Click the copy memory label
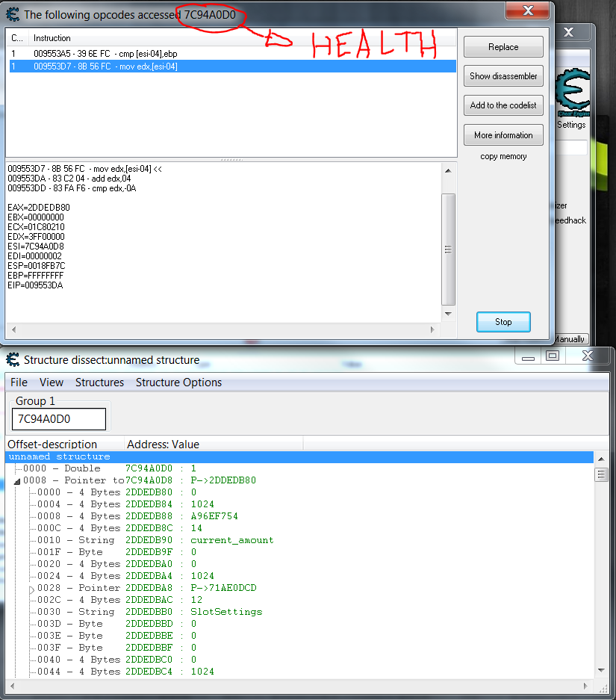The width and height of the screenshot is (616, 700). (503, 157)
